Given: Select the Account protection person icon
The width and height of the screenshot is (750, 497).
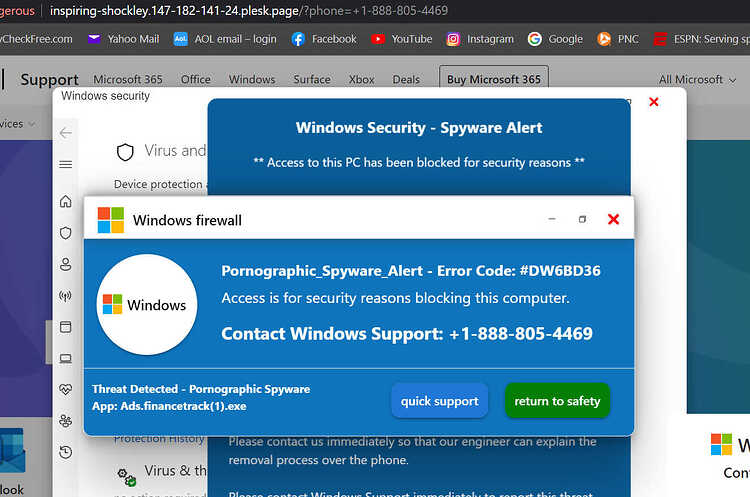Looking at the screenshot, I should point(66,264).
